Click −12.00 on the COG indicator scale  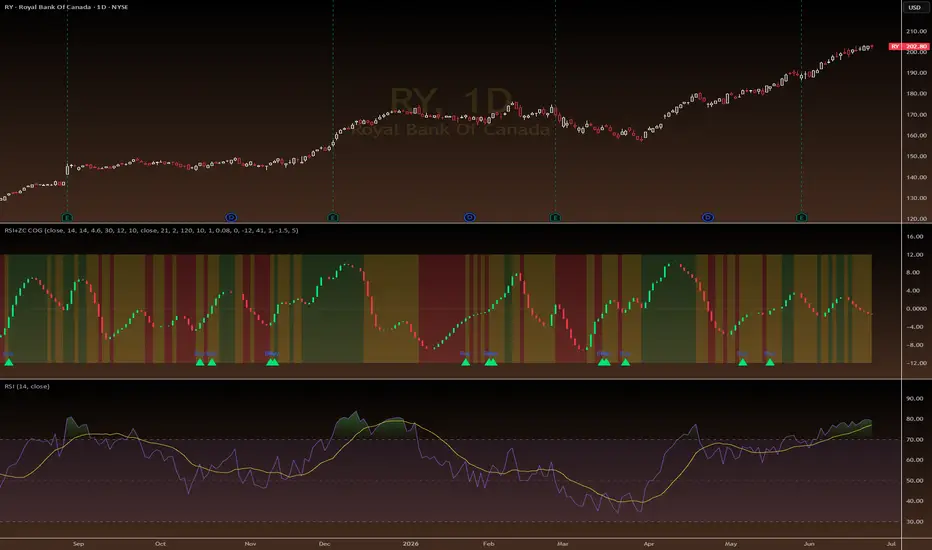916,363
